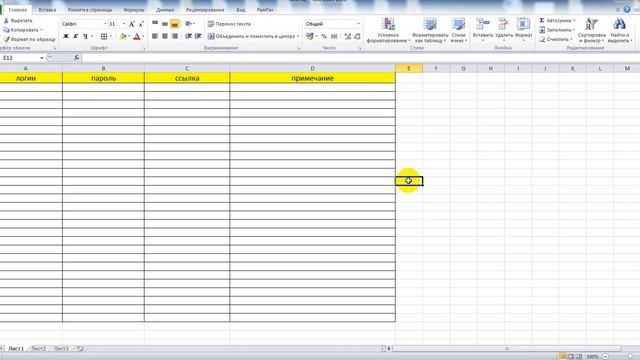Click the Copy (Копировать) icon
The image size is (640, 360).
tap(6, 30)
